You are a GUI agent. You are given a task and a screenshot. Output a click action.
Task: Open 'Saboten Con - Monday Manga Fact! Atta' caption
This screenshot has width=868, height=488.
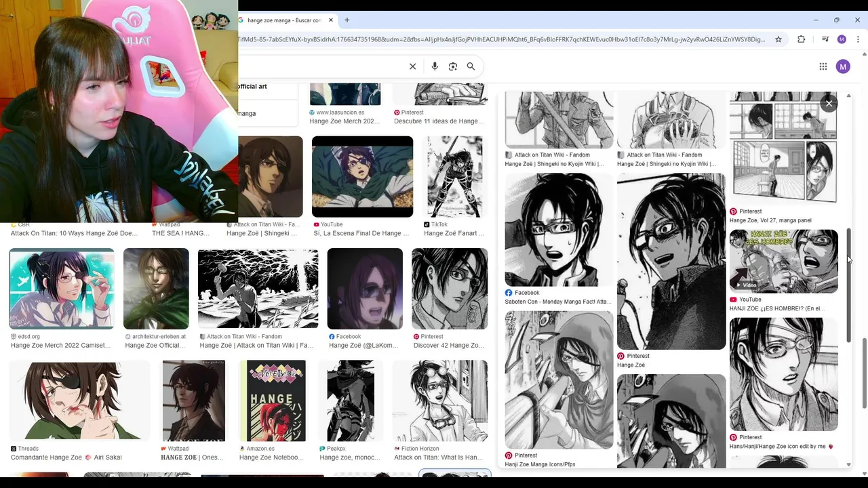click(x=558, y=302)
